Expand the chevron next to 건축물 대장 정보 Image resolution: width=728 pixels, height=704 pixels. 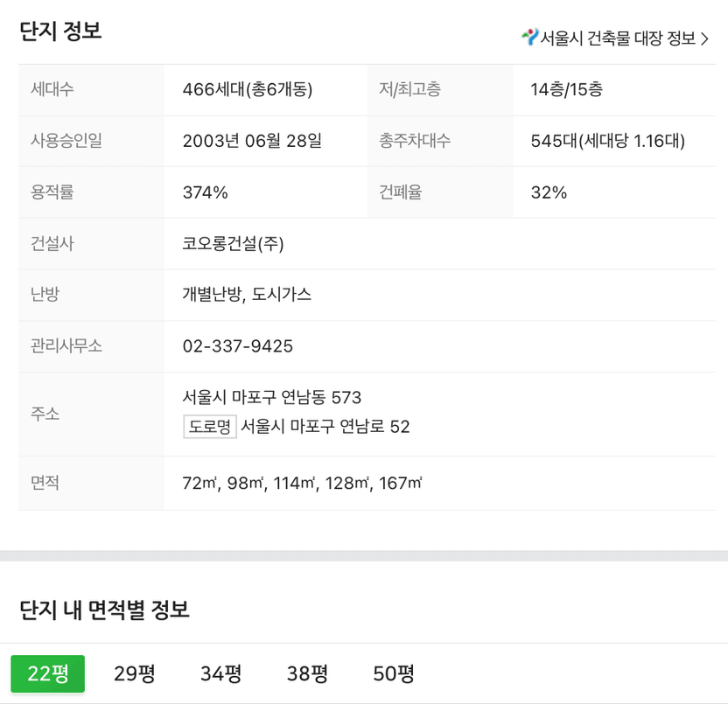pyautogui.click(x=704, y=38)
